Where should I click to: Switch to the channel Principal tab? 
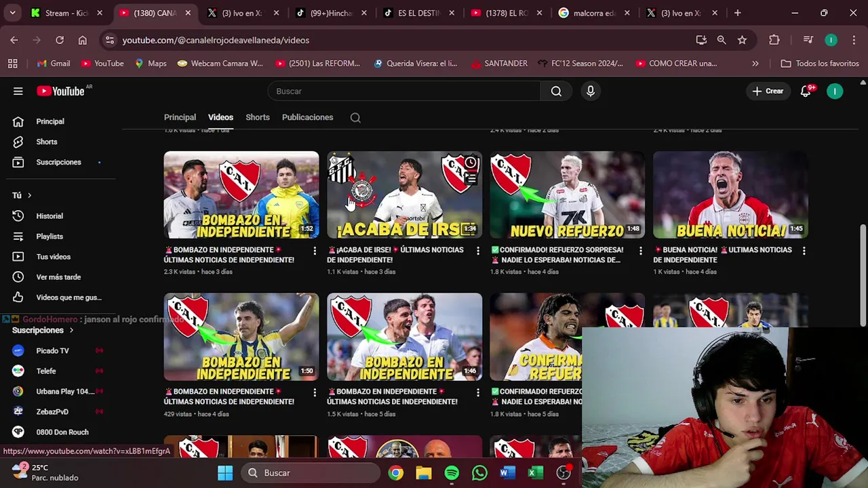pyautogui.click(x=180, y=117)
